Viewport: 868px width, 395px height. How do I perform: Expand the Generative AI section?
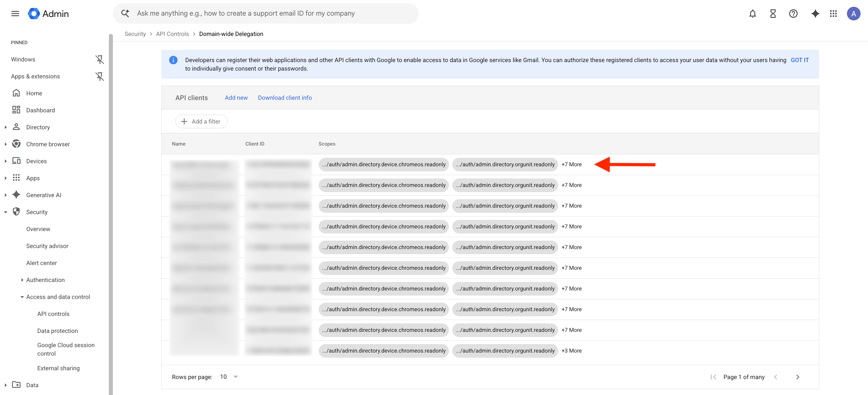pyautogui.click(x=5, y=195)
